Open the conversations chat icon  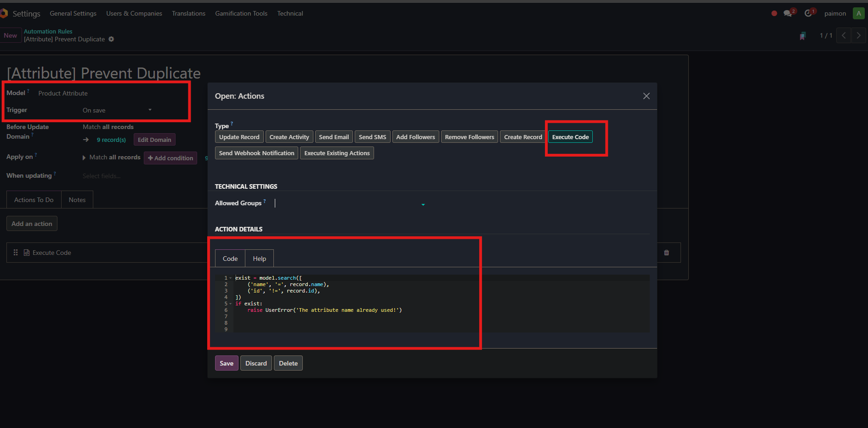coord(788,13)
